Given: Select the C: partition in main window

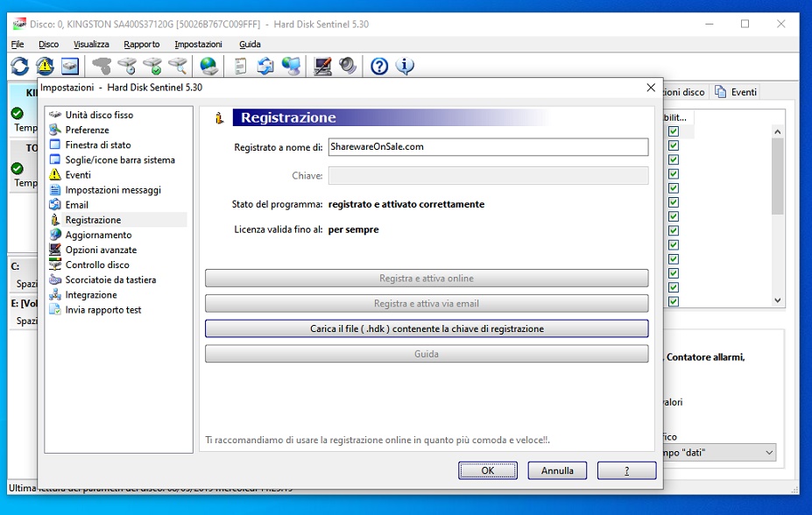Looking at the screenshot, I should (x=24, y=275).
